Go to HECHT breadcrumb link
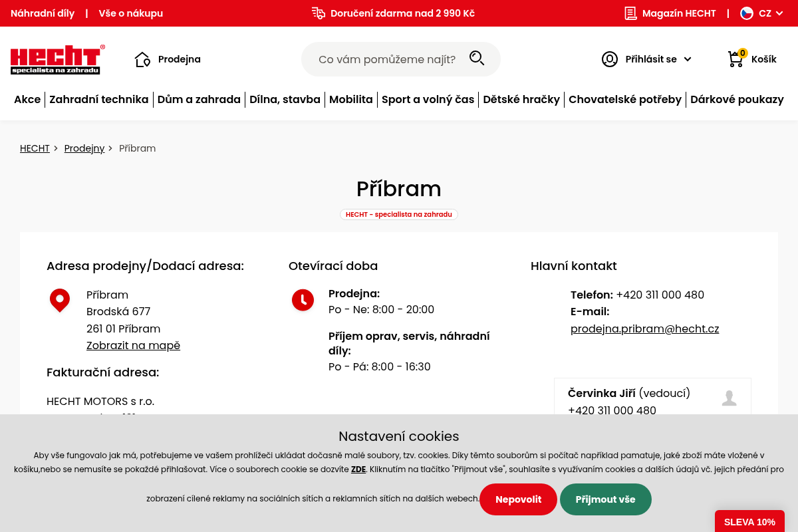798x532 pixels. tap(35, 148)
